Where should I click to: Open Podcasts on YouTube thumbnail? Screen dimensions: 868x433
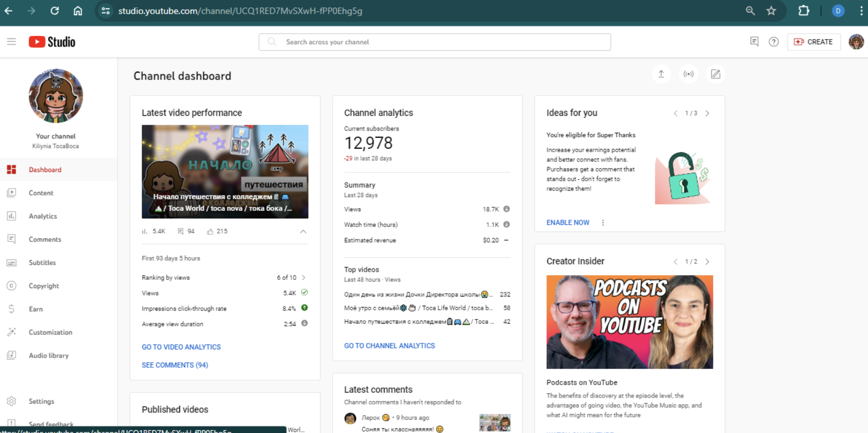click(x=630, y=322)
